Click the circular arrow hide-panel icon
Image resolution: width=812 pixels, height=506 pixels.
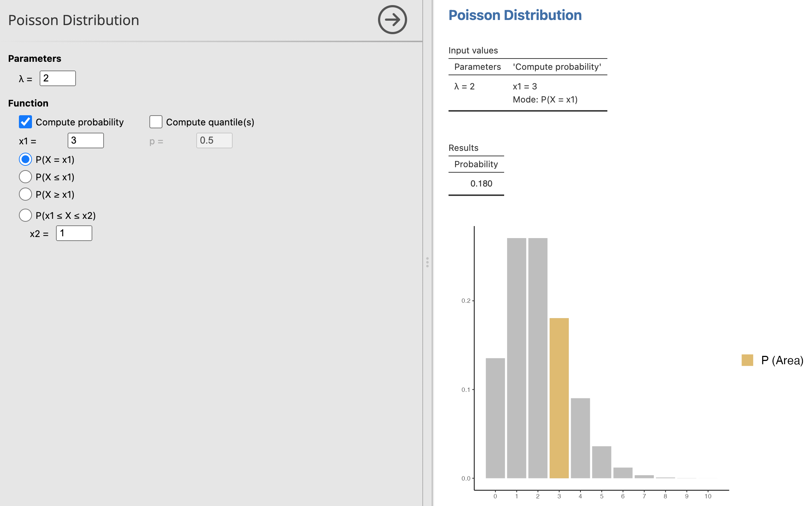(392, 20)
